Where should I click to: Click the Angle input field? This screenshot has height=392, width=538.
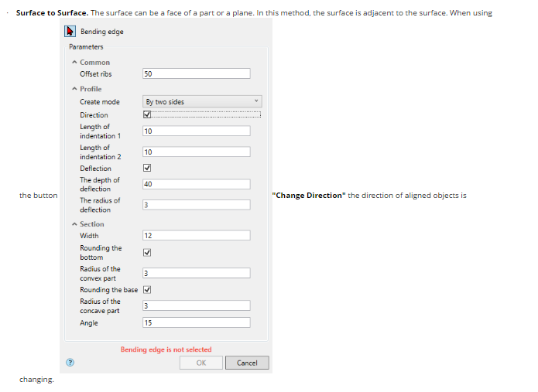click(x=196, y=322)
